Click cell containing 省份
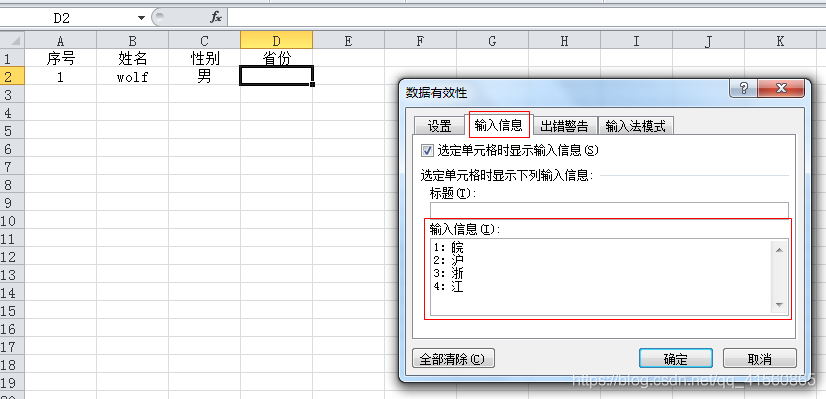The width and height of the screenshot is (826, 399). (x=276, y=59)
